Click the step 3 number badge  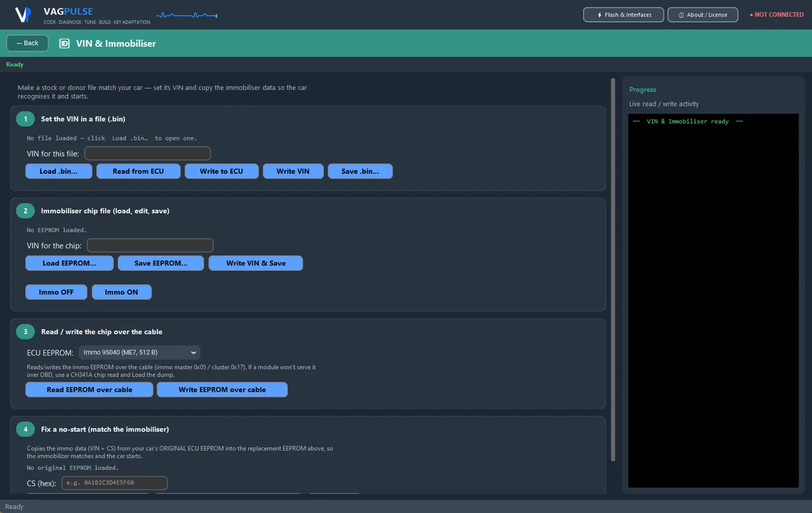point(25,331)
